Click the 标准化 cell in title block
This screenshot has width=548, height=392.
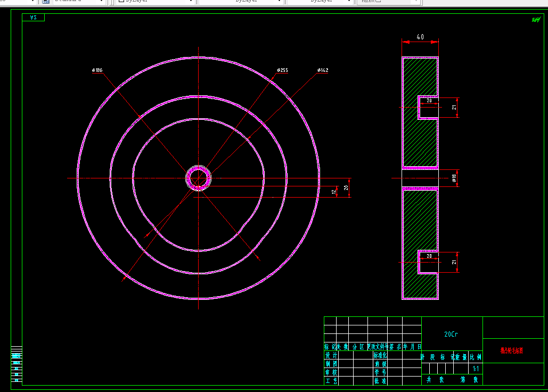(380, 355)
